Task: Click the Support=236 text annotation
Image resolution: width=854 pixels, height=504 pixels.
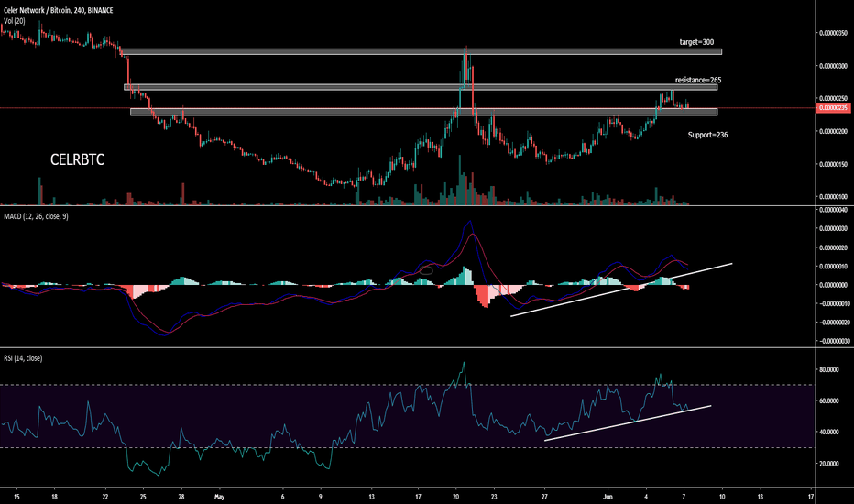Action: coord(707,135)
